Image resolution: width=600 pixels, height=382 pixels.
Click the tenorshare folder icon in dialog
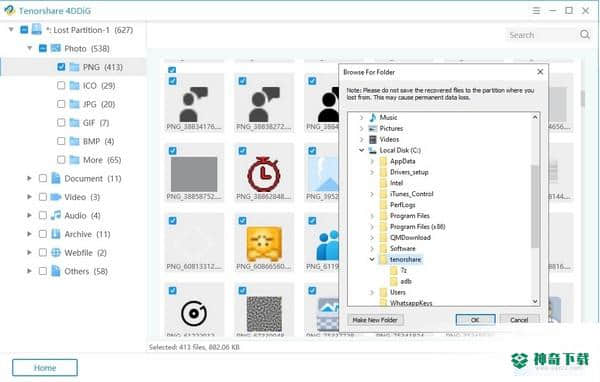pos(383,260)
